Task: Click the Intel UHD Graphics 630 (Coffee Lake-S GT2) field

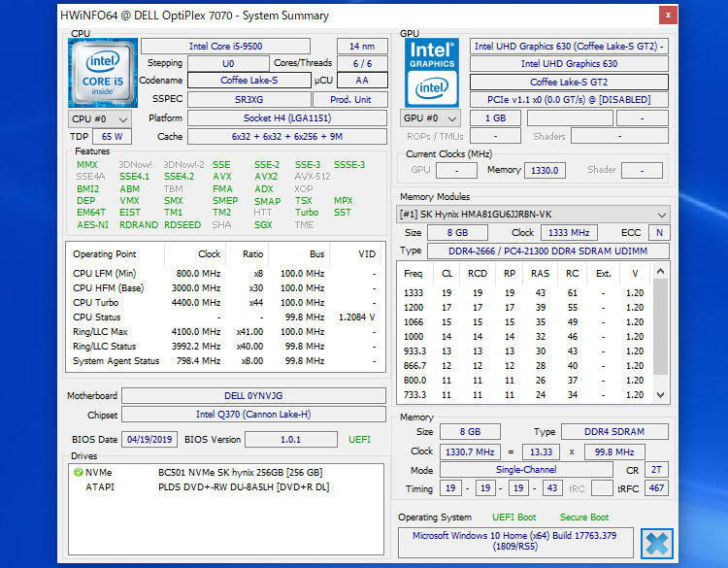Action: [569, 47]
